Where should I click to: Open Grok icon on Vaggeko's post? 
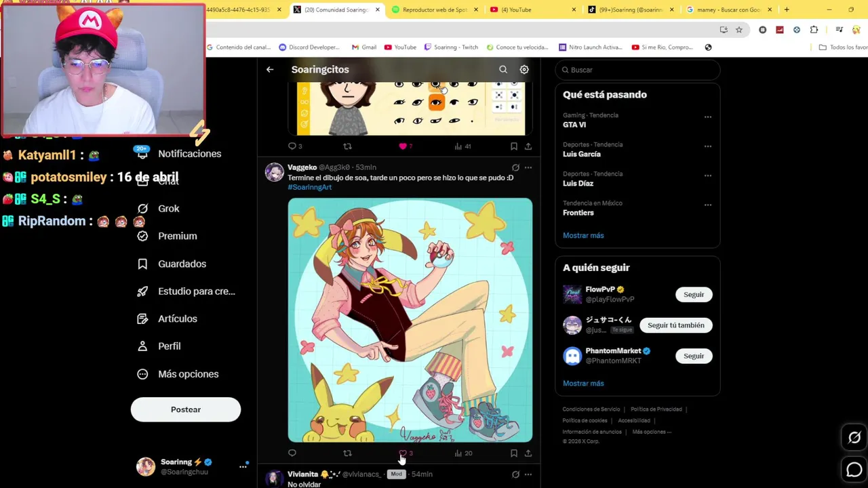[x=515, y=167]
